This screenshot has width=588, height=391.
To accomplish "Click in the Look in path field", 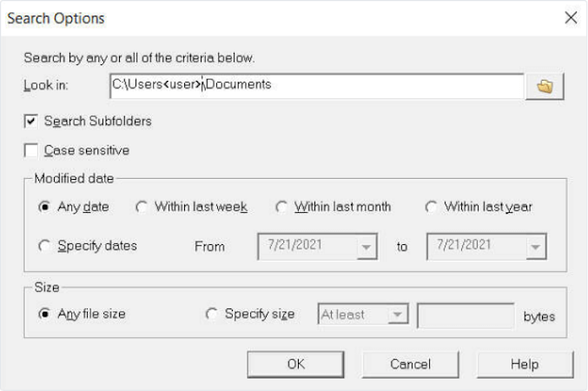I will (316, 85).
